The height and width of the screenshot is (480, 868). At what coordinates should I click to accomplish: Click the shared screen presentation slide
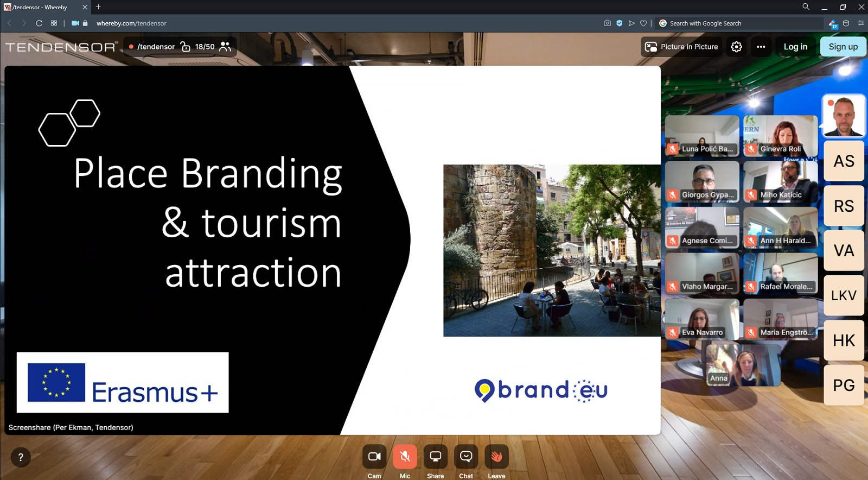point(333,250)
